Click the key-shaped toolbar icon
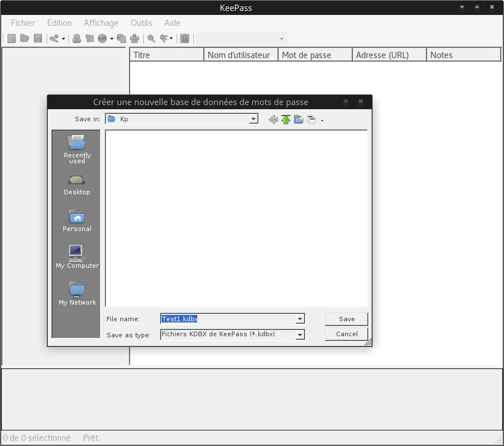 tap(54, 39)
